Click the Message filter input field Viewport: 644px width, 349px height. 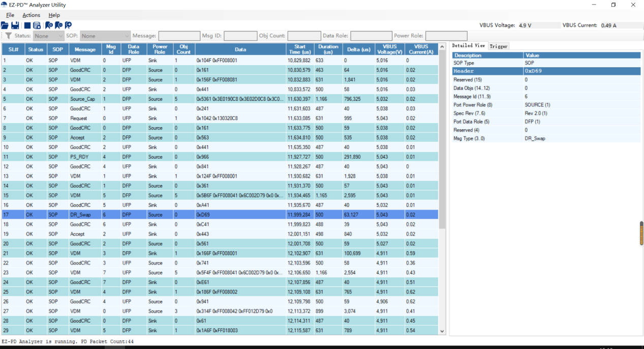(x=179, y=36)
